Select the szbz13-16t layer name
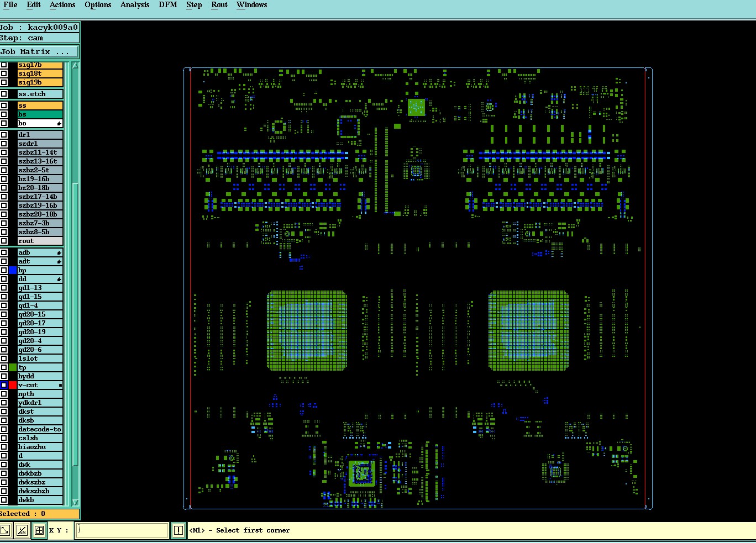This screenshot has height=543, width=756. coord(40,161)
